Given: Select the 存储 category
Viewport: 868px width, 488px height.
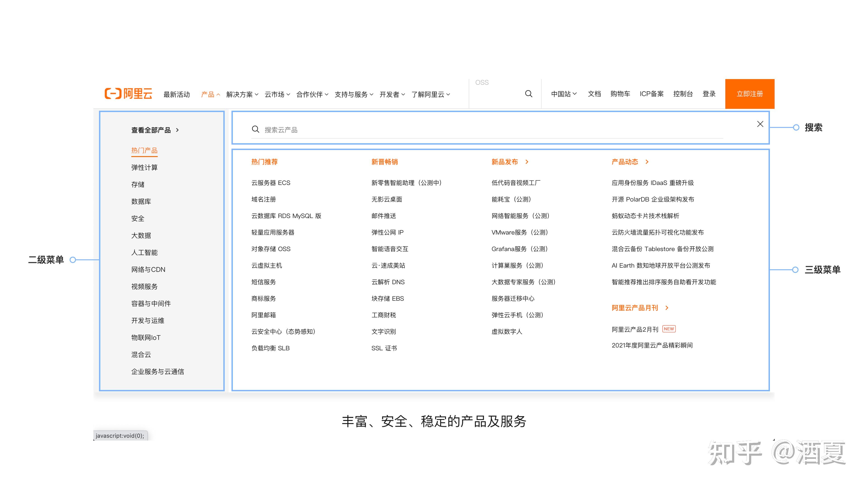Looking at the screenshot, I should [137, 185].
